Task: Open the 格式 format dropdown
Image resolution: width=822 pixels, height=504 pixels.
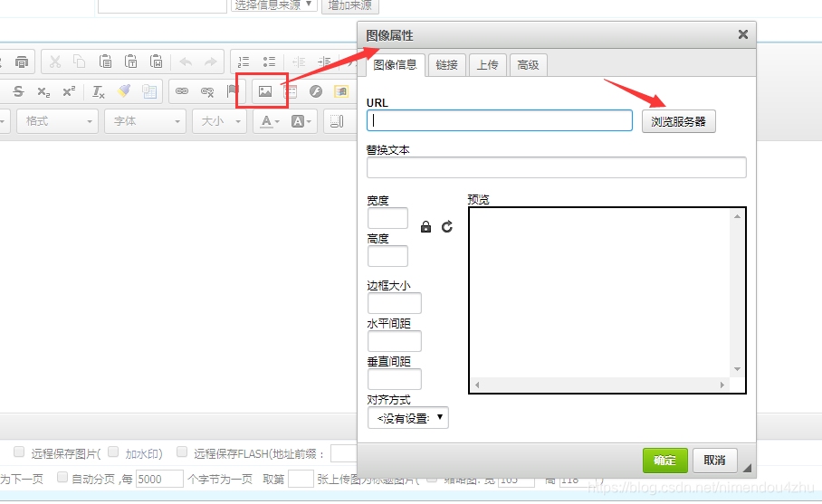Action: [57, 121]
